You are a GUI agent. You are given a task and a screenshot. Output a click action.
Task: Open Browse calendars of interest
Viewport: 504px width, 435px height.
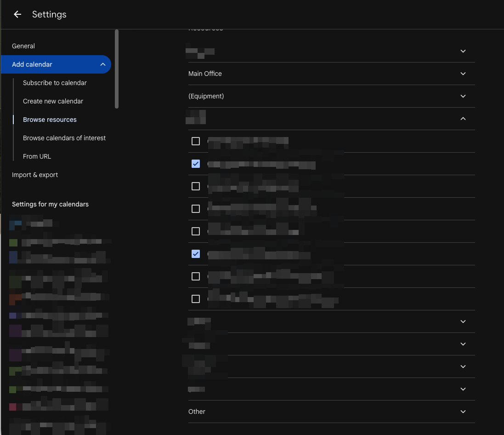tap(64, 137)
